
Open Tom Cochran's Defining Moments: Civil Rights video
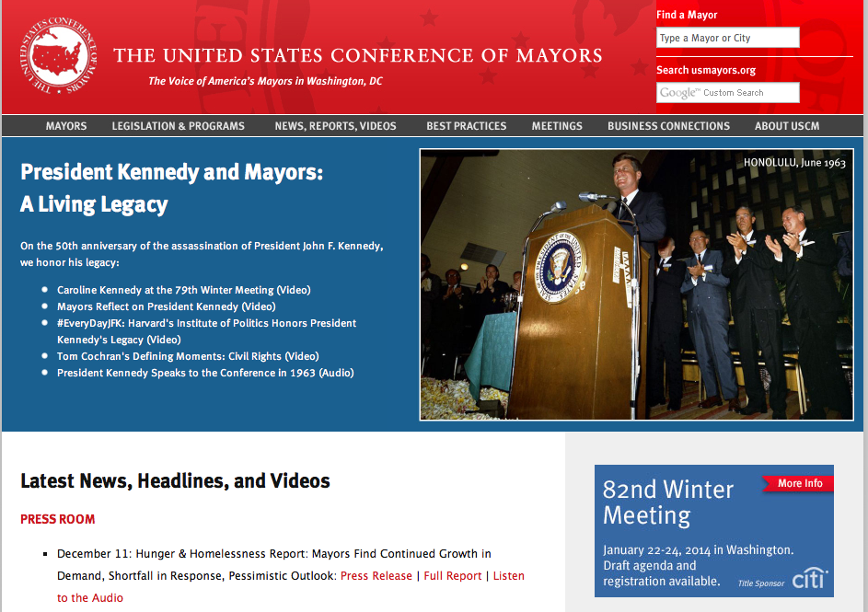click(188, 356)
